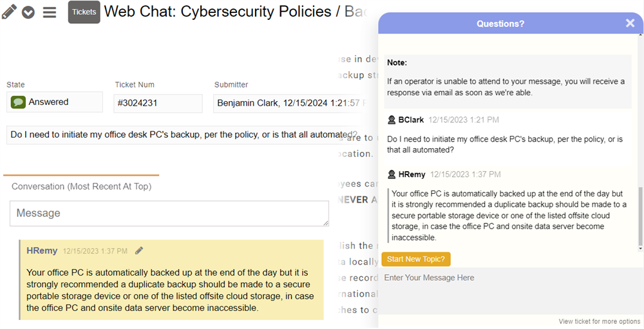
Task: Click BClark's user avatar icon in chat
Action: [x=392, y=120]
